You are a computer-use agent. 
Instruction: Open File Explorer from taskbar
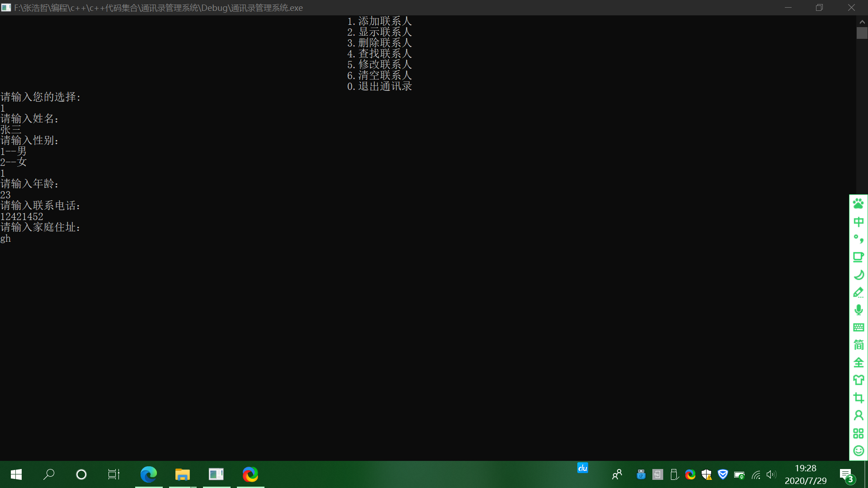coord(182,474)
